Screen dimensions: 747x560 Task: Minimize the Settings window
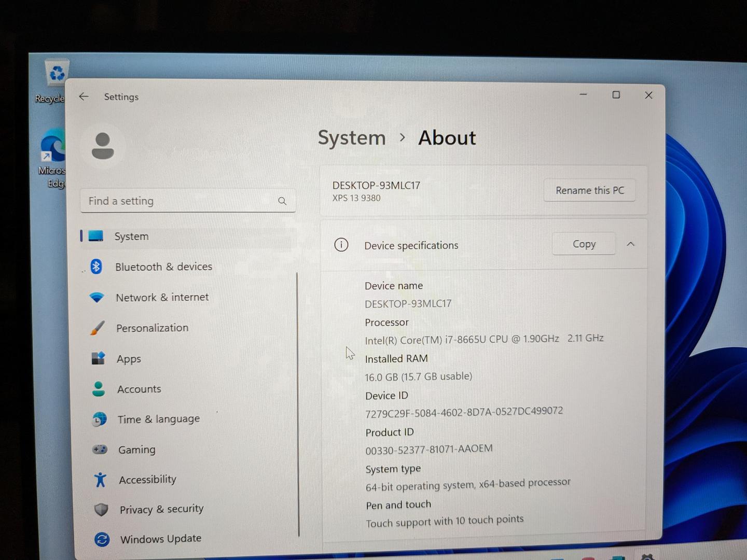583,95
